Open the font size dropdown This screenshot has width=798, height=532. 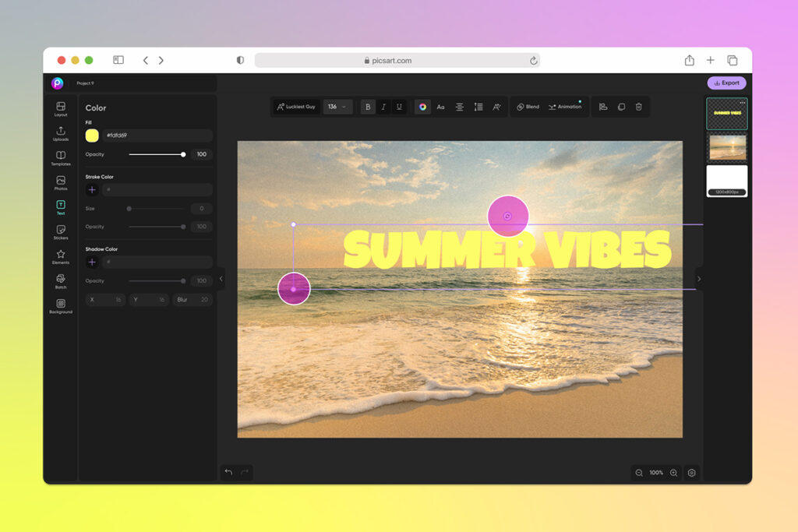337,107
